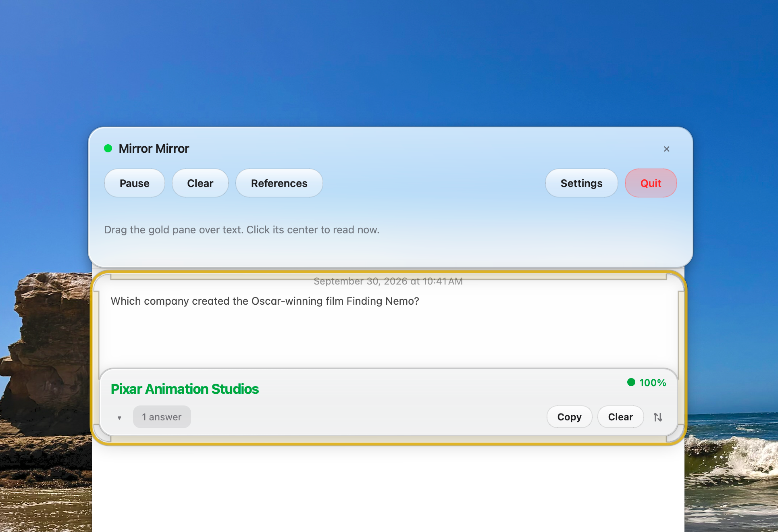Viewport: 778px width, 532px height.
Task: Click the green status dot beside Mirror Mirror
Action: click(108, 148)
